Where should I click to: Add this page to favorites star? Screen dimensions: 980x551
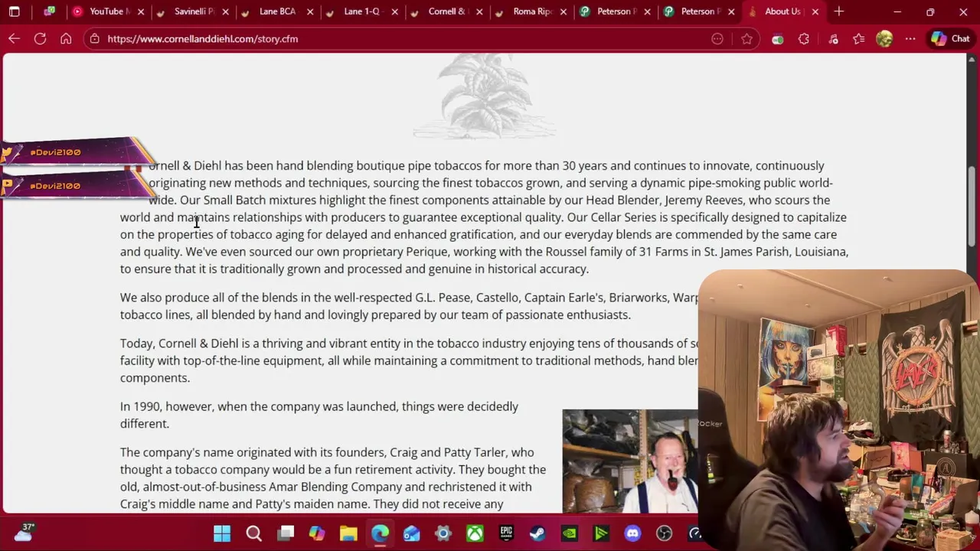(746, 39)
